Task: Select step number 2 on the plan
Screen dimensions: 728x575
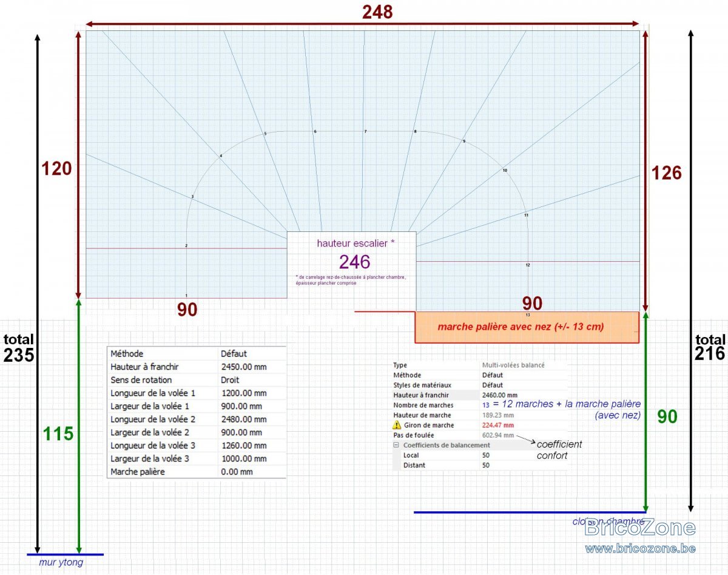Action: [186, 245]
